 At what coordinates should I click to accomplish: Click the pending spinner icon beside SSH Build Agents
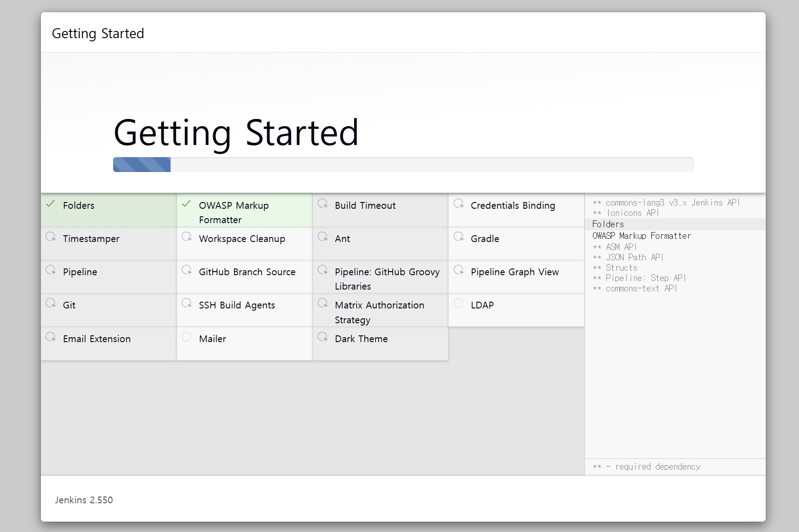click(187, 303)
